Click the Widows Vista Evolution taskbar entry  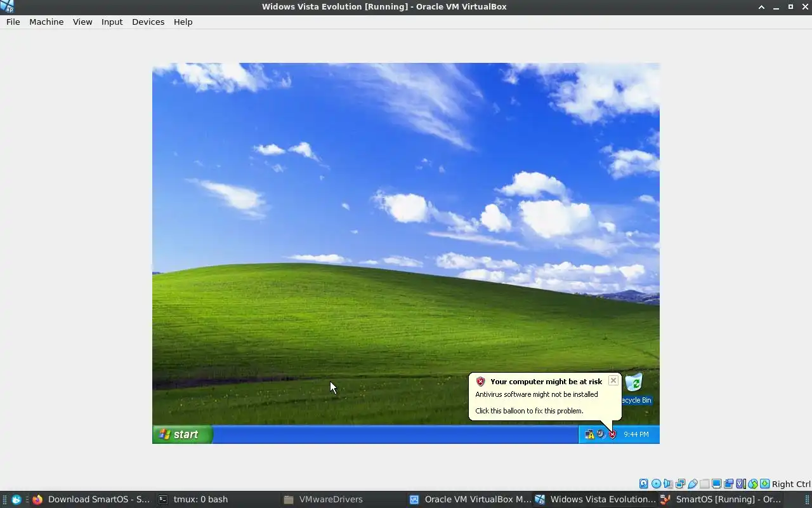[x=595, y=499]
